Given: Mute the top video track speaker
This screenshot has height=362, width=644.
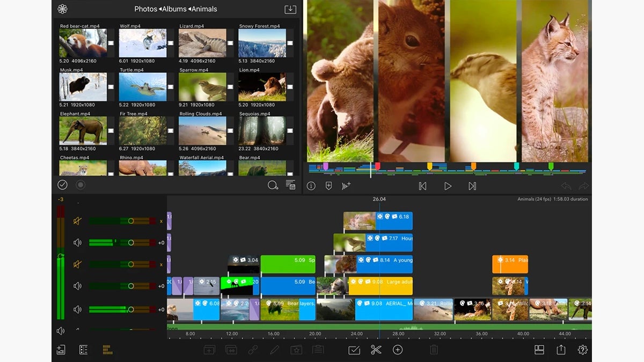Looking at the screenshot, I should click(77, 221).
